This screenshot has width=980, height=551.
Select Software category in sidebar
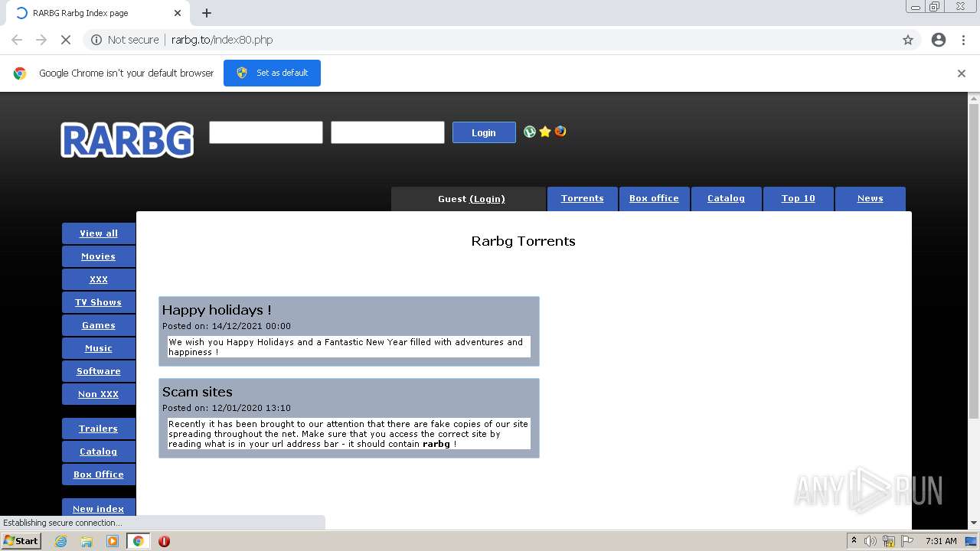tap(99, 371)
